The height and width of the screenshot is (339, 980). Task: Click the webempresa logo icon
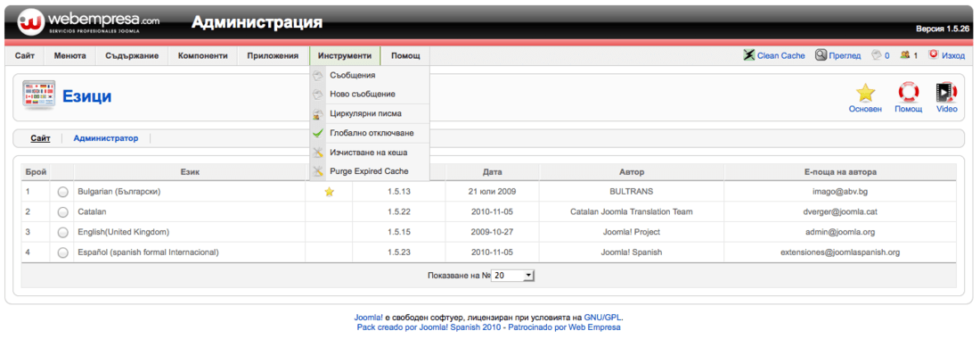pos(30,22)
